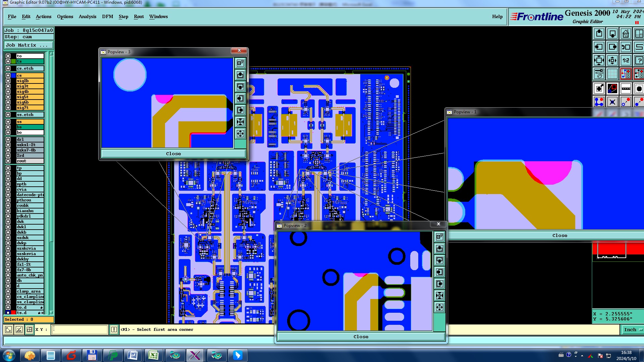This screenshot has width=644, height=362.
Task: Open the Inch units dropdown
Action: pyautogui.click(x=633, y=329)
